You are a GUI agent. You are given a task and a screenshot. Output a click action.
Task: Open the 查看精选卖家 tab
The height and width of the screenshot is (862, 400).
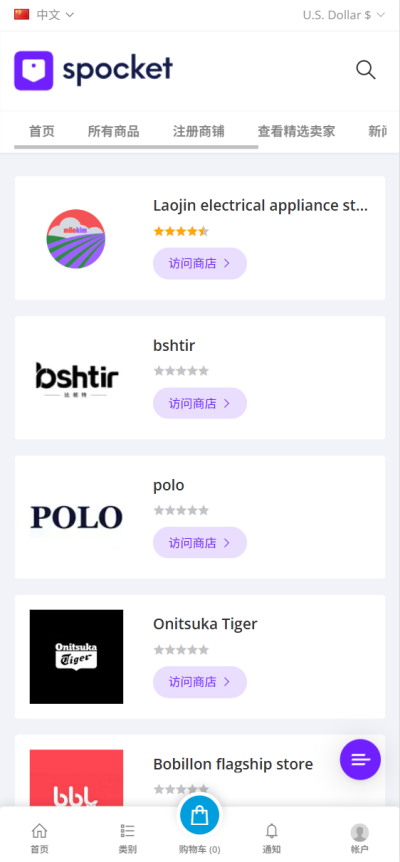[297, 131]
